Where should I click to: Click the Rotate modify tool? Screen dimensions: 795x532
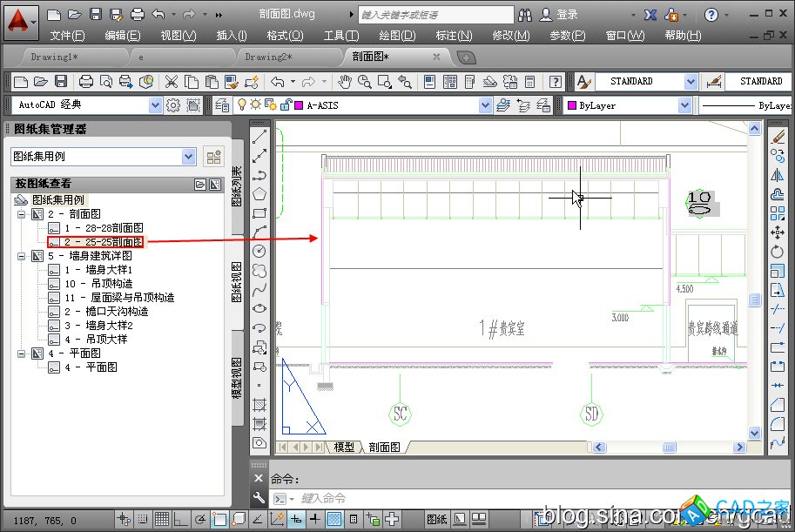[x=778, y=252]
